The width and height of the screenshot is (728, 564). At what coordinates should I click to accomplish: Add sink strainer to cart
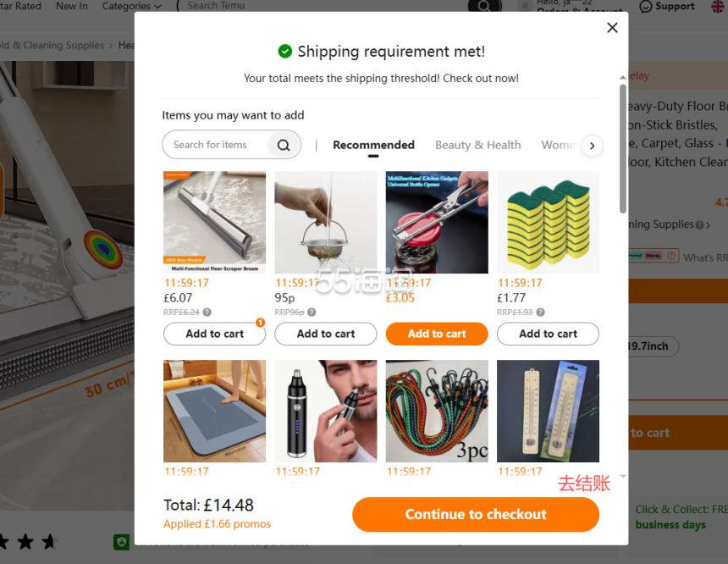coord(326,334)
